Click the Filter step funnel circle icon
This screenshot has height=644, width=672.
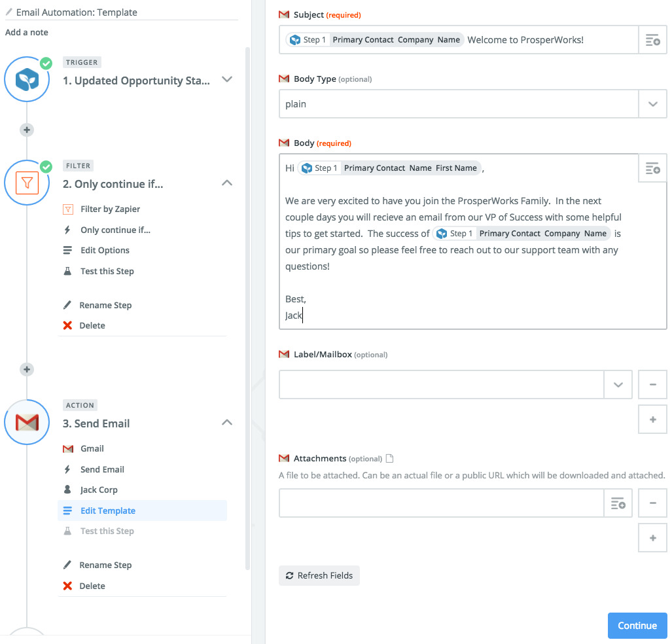[27, 183]
